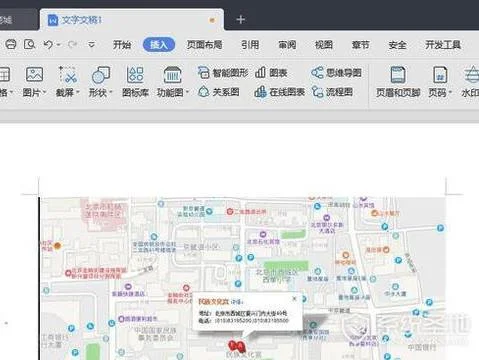Click the 形状 shapes icon

(x=101, y=74)
